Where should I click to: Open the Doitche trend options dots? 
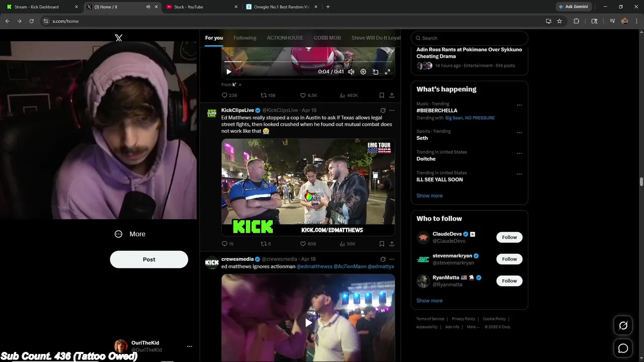point(519,153)
